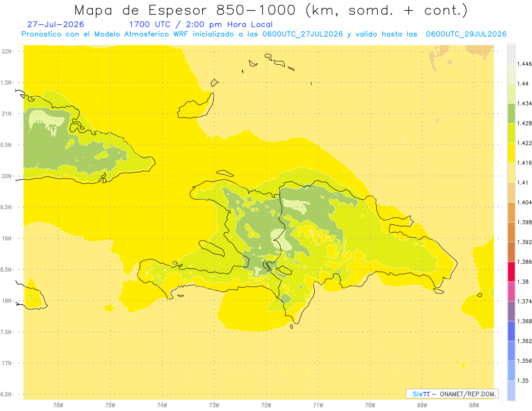532x411 pixels.
Task: Click the 21N latitude label
Action: tap(7, 114)
